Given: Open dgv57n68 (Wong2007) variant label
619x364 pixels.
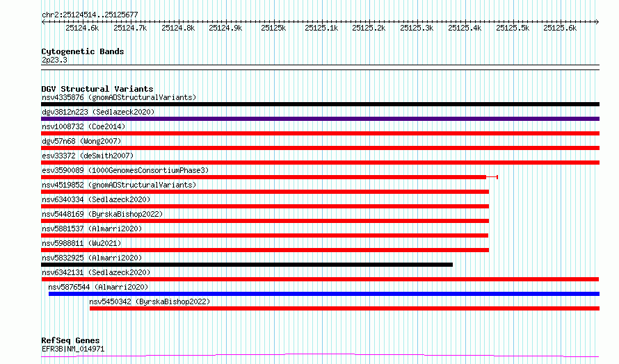Looking at the screenshot, I should (x=81, y=141).
